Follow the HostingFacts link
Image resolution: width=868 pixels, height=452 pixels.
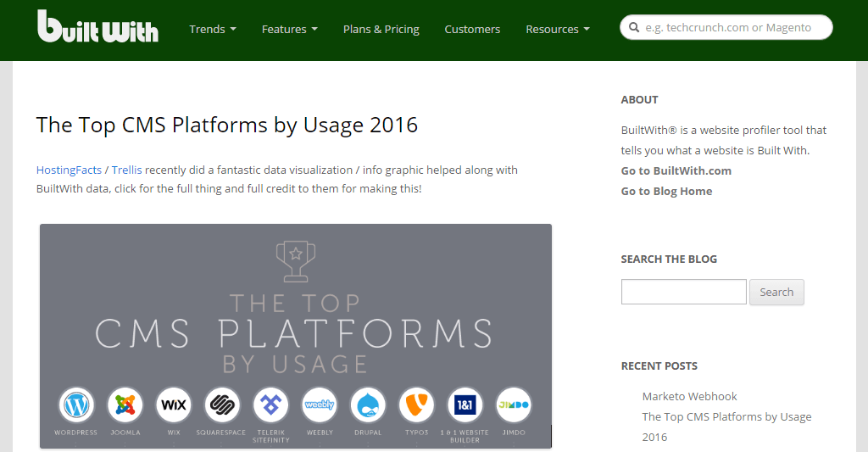click(69, 170)
